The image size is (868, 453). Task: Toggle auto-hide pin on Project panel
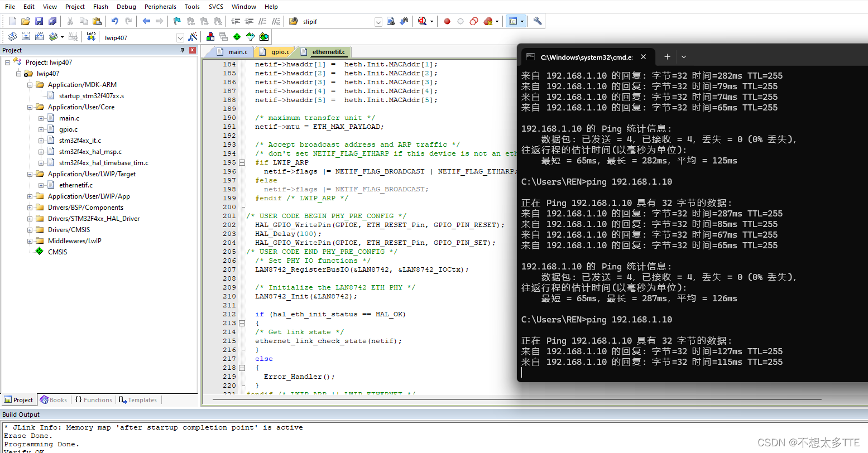pos(181,50)
